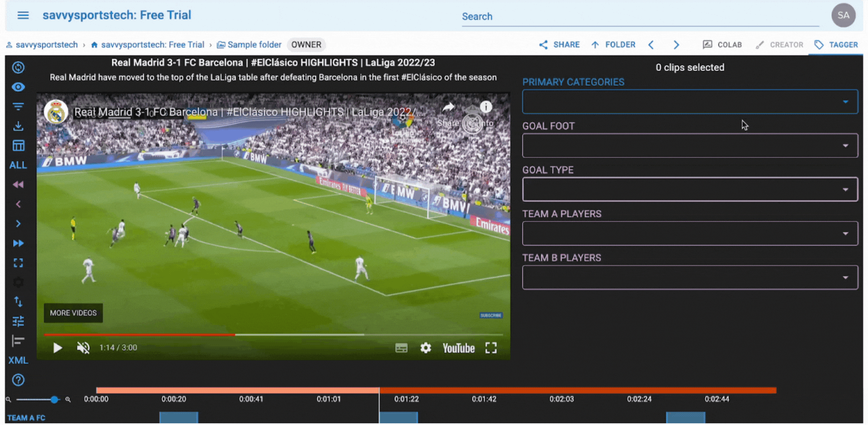The image size is (868, 425).
Task: Click the download icon in sidebar
Action: (x=18, y=126)
